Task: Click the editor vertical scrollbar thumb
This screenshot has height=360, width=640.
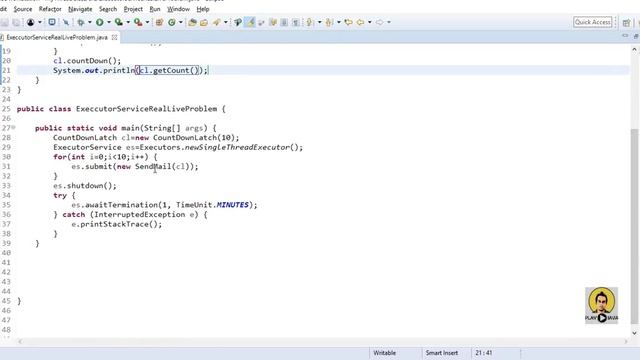Action: pos(634,226)
